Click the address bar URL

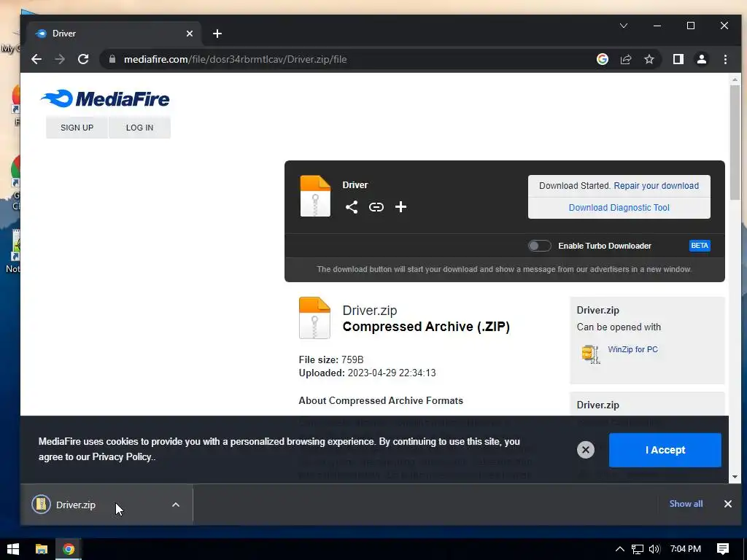236,59
